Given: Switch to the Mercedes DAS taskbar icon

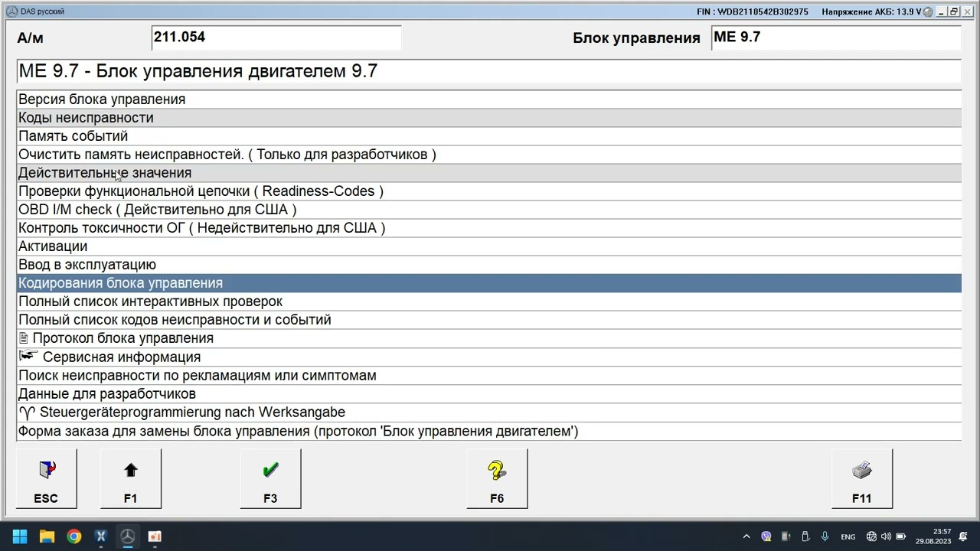Looking at the screenshot, I should pos(127,536).
